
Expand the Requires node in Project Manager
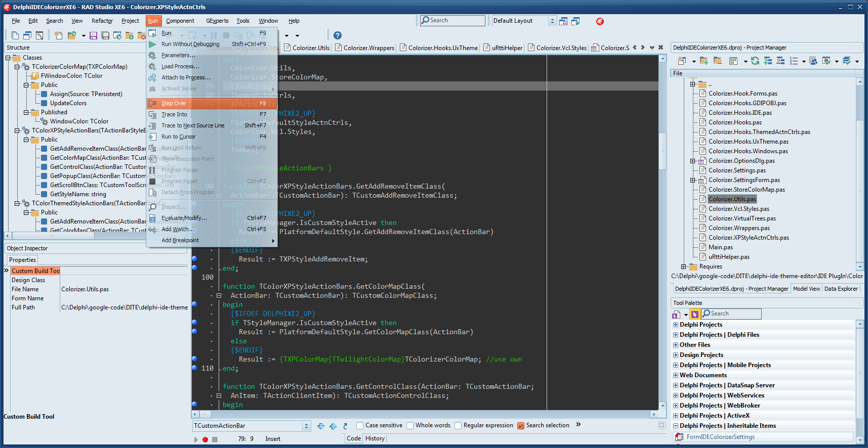(684, 266)
